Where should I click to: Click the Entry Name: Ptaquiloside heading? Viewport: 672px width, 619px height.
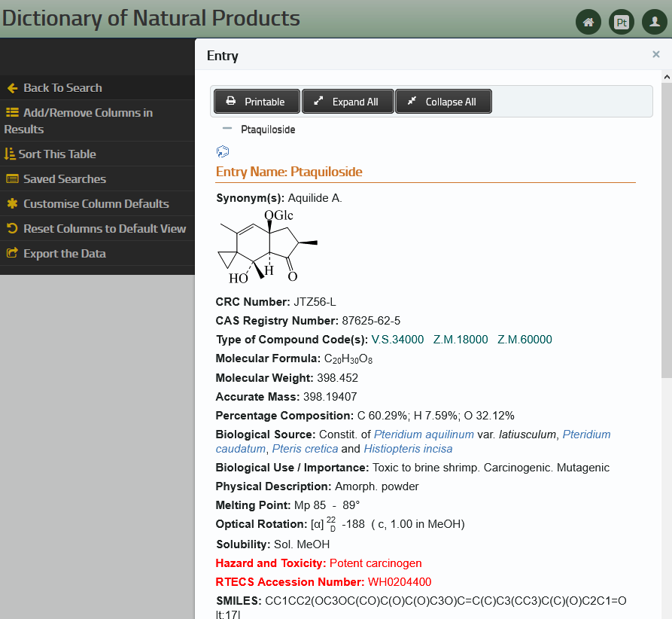click(x=289, y=172)
